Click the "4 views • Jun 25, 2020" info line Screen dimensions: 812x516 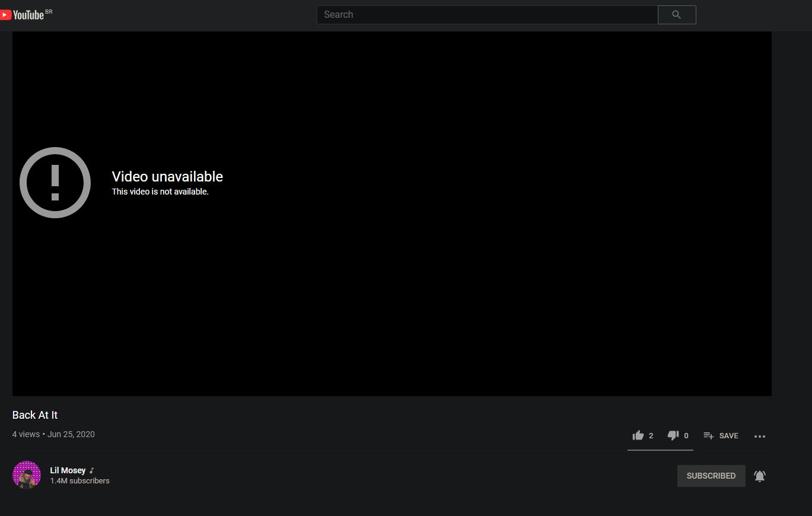53,434
